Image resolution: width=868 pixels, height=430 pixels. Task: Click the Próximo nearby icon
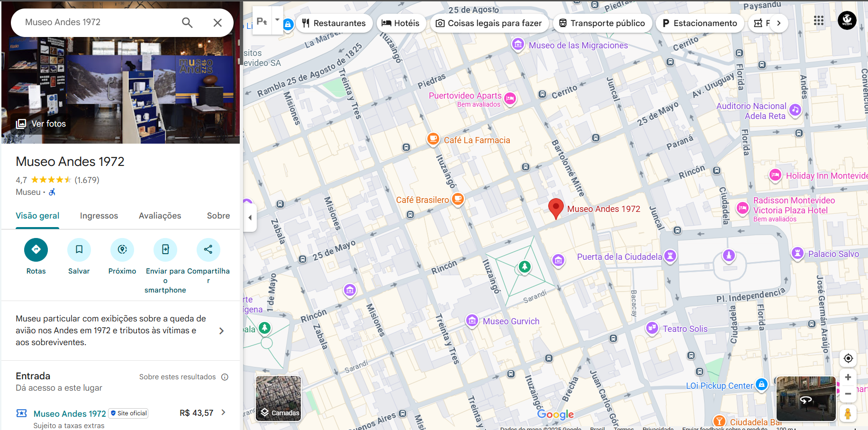tap(122, 250)
